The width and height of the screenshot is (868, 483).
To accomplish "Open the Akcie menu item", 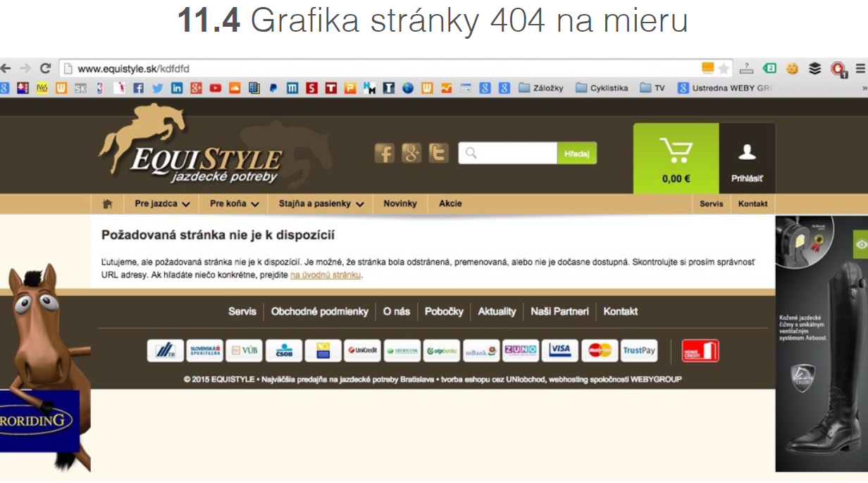I will [450, 204].
